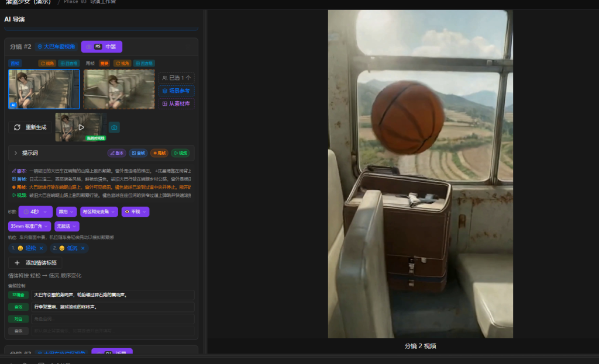This screenshot has height=364, width=599.
Task: Click 四宫格 grid chip above last frame
Action: pos(144,63)
